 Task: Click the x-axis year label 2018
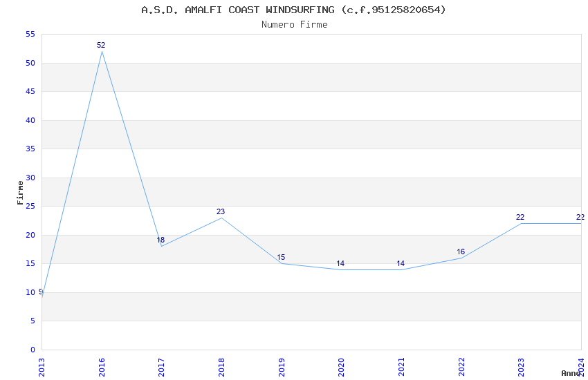click(221, 368)
